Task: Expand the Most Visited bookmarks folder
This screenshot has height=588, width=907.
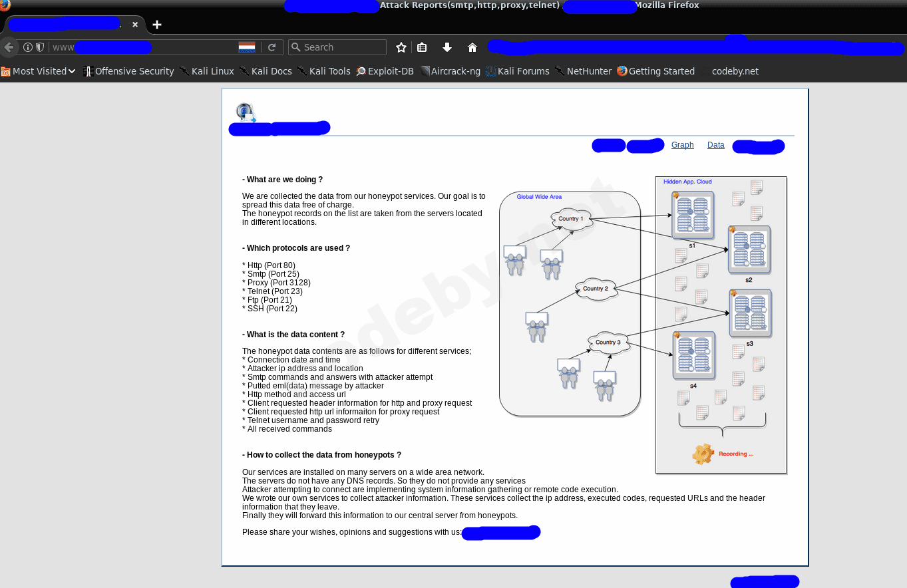Action: [38, 71]
